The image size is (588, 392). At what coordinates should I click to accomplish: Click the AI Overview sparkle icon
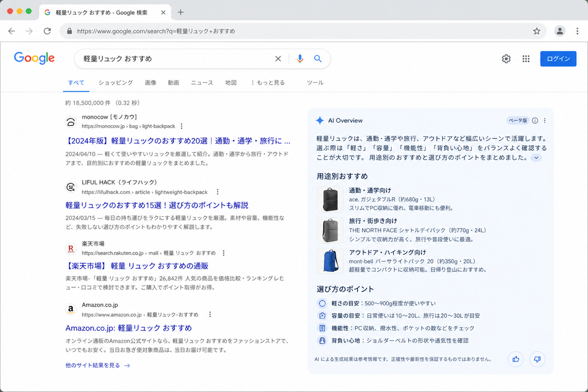320,120
